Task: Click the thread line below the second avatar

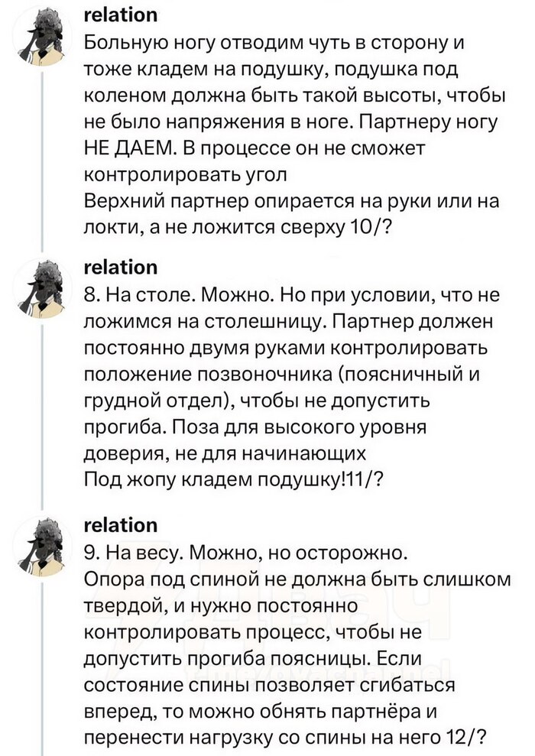Action: 44,405
